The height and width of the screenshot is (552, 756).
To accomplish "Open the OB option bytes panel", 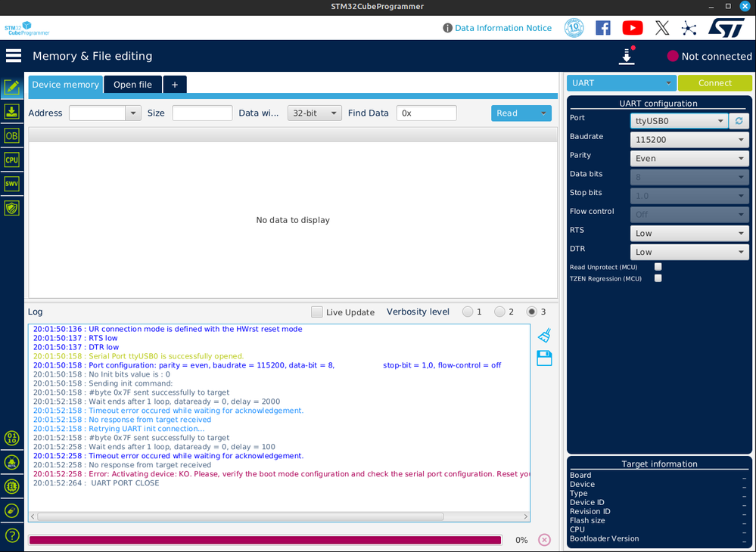I will [x=11, y=136].
